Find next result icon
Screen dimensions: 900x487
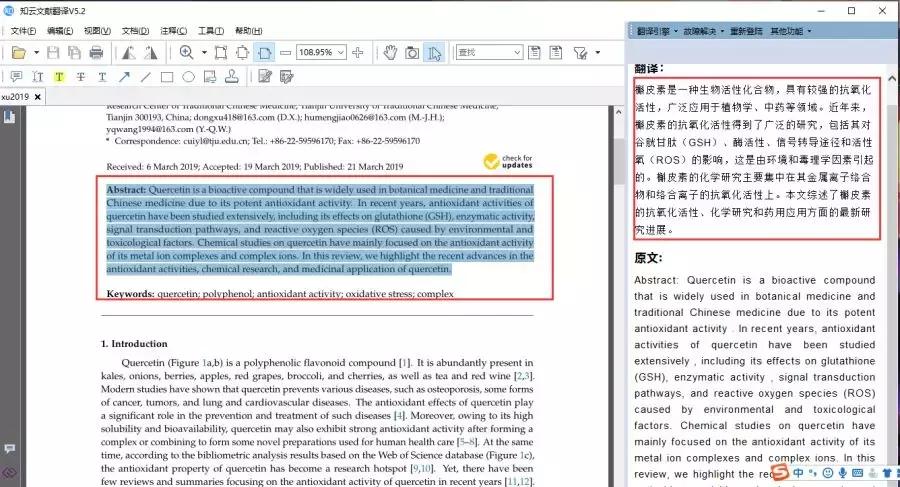[x=556, y=53]
